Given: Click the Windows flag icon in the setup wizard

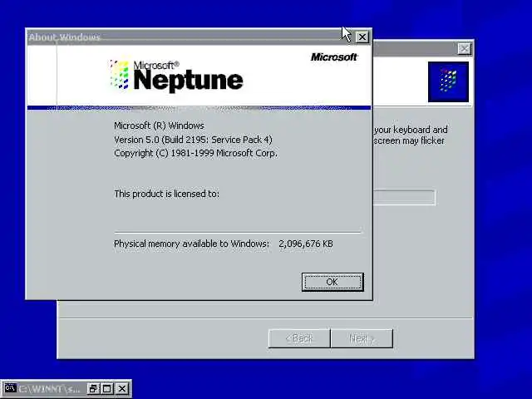Looking at the screenshot, I should (448, 81).
